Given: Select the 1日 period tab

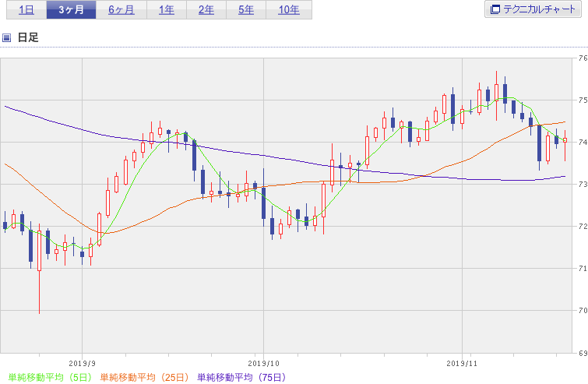Looking at the screenshot, I should pyautogui.click(x=26, y=10).
